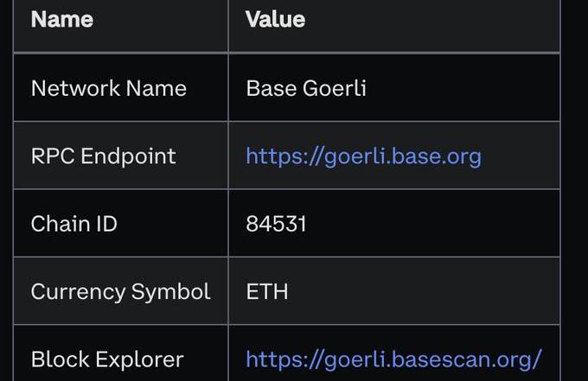The width and height of the screenshot is (588, 381).
Task: Click the 'RPC Endpoint' label cell
Action: click(x=103, y=156)
